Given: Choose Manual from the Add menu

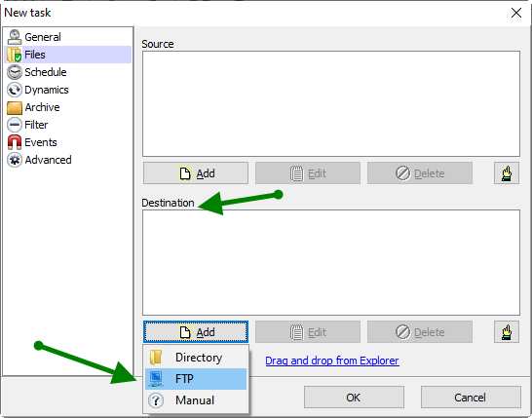Looking at the screenshot, I should (196, 400).
